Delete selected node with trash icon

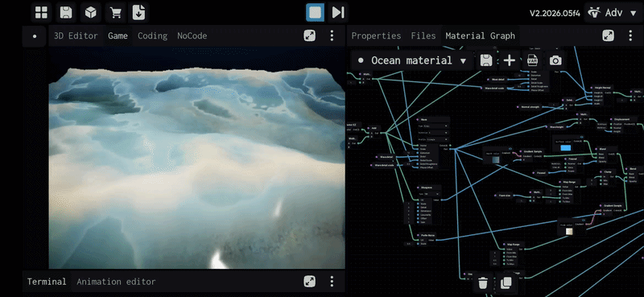click(483, 283)
